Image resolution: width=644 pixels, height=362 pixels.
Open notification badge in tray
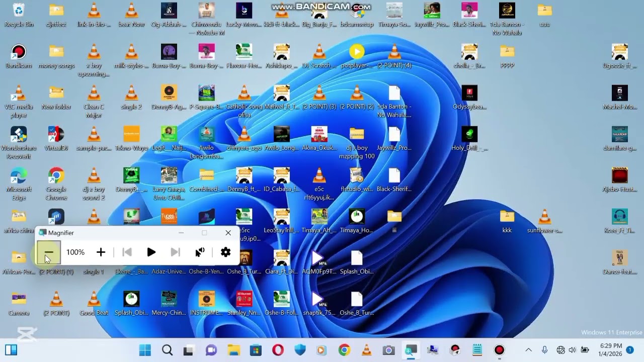click(629, 350)
